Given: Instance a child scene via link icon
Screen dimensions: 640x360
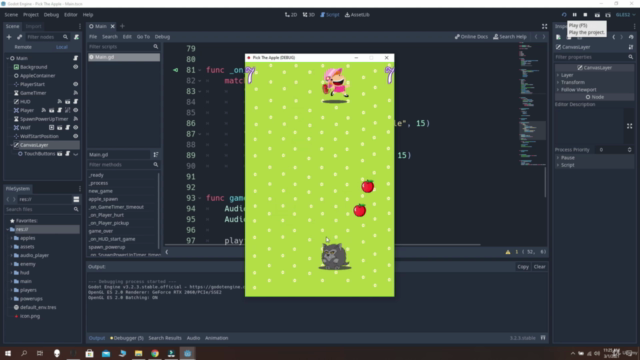Looking at the screenshot, I should click(19, 37).
